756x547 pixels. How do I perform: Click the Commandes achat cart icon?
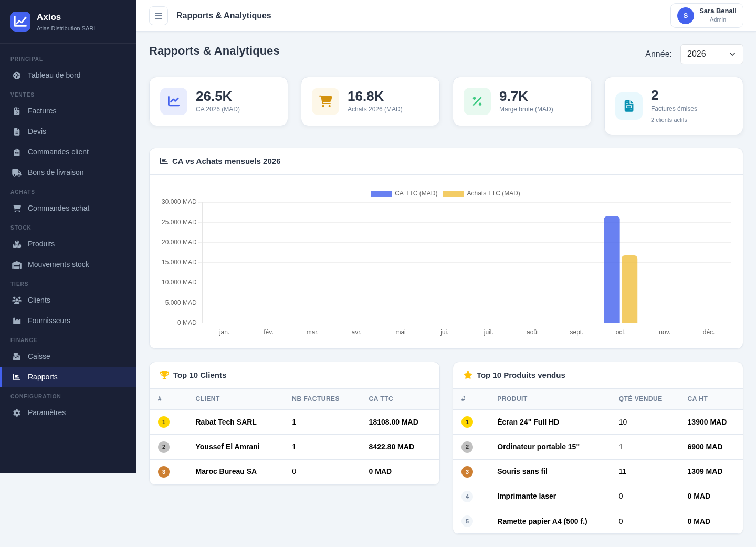[17, 208]
